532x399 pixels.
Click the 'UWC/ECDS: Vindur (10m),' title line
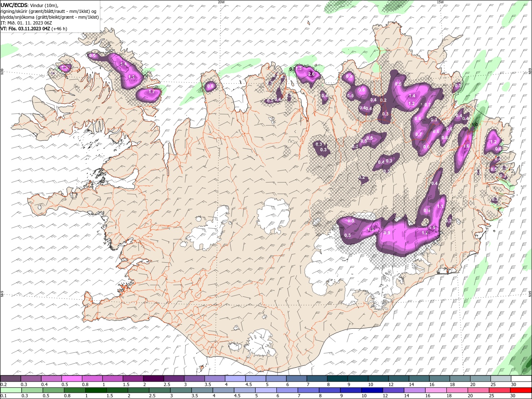click(x=30, y=5)
